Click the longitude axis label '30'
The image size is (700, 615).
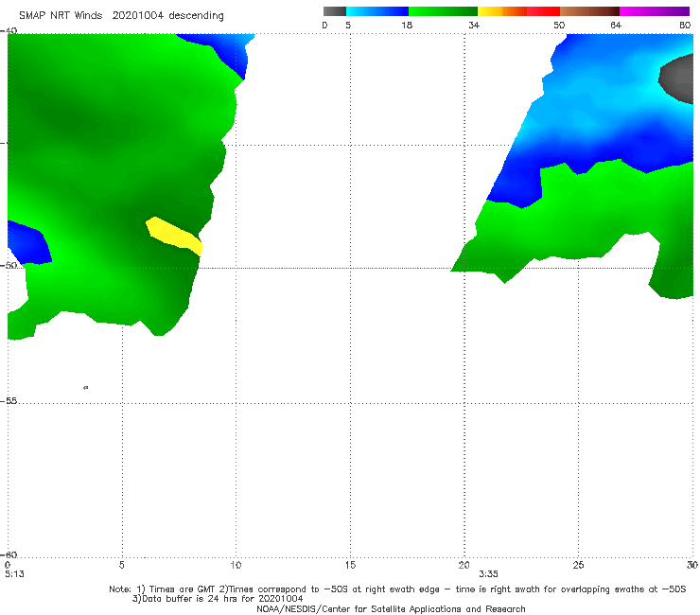pos(692,566)
